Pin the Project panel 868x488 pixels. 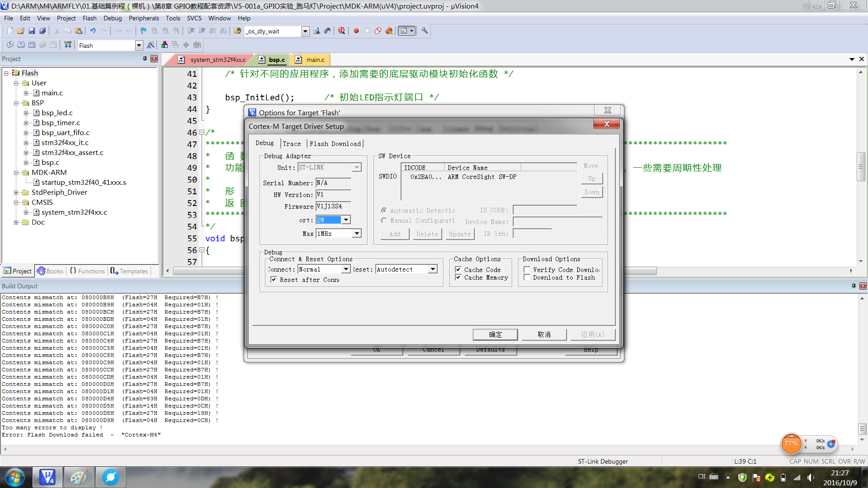(145, 59)
